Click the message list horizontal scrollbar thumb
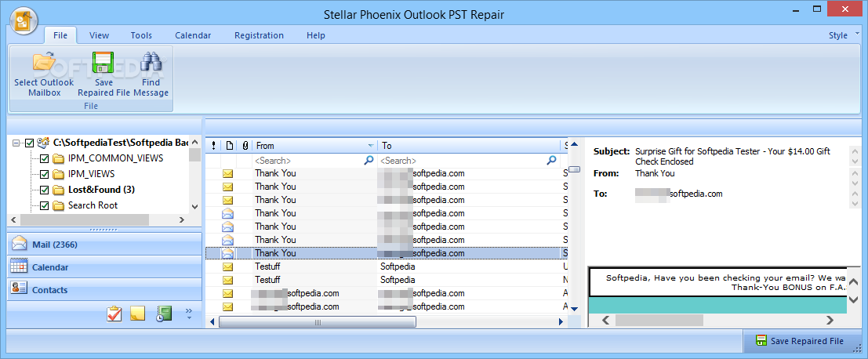This screenshot has width=868, height=359. (318, 322)
